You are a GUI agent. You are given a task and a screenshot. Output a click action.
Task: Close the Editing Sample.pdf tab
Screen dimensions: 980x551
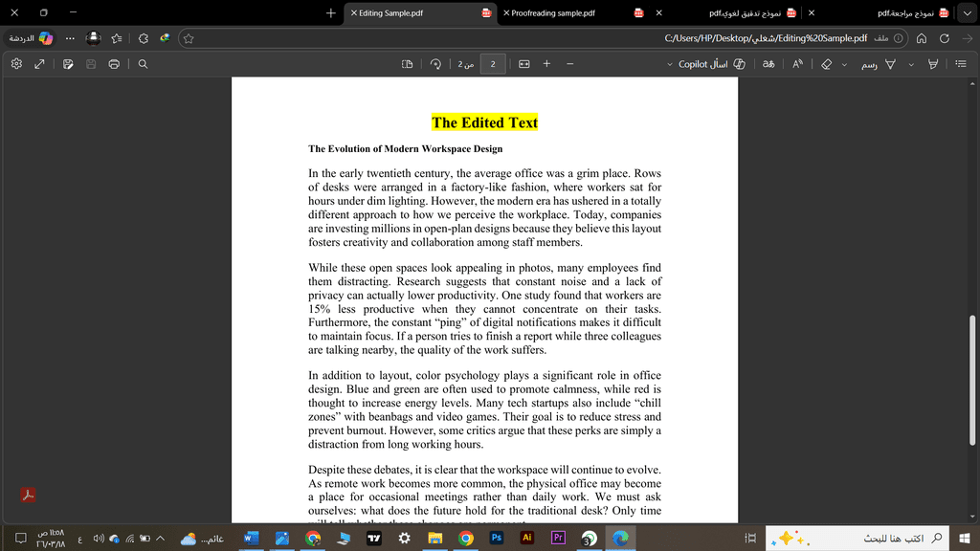point(354,12)
